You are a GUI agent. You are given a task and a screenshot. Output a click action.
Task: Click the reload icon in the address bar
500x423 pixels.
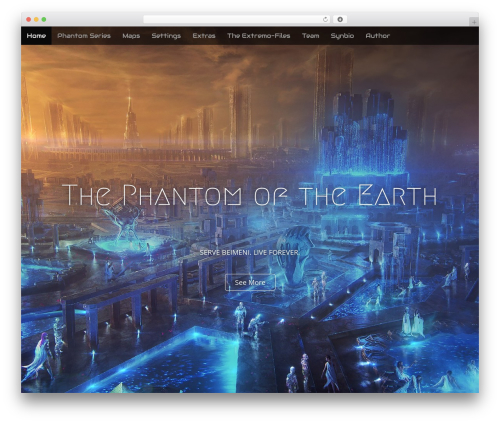click(x=325, y=19)
